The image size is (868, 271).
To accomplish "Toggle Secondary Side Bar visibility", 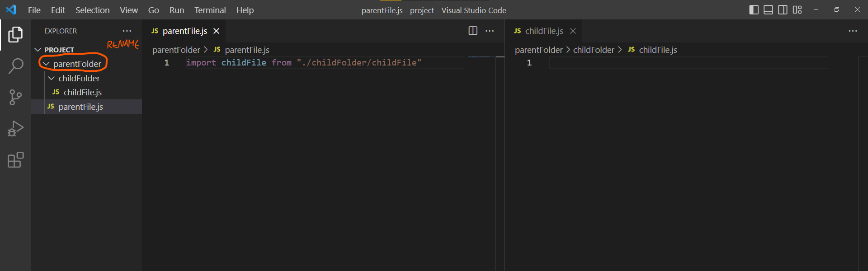I will tap(783, 10).
